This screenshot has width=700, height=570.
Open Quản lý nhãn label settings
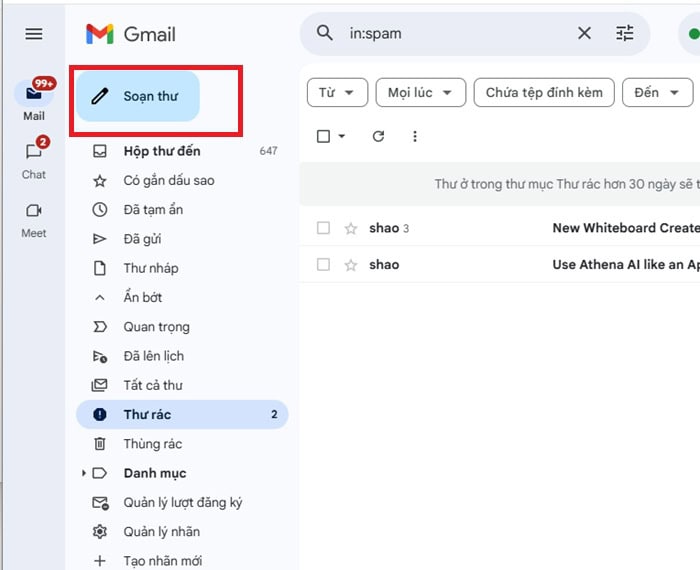[182, 532]
